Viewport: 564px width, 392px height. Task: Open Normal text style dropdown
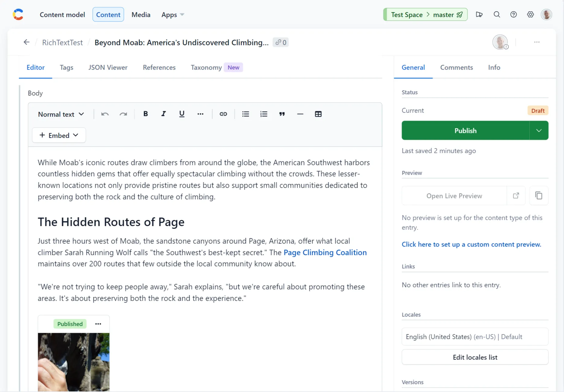pyautogui.click(x=61, y=114)
